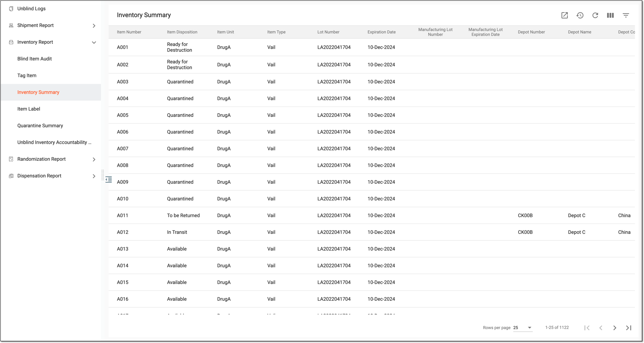Jump to the last page of results
This screenshot has width=644, height=343.
pyautogui.click(x=629, y=328)
